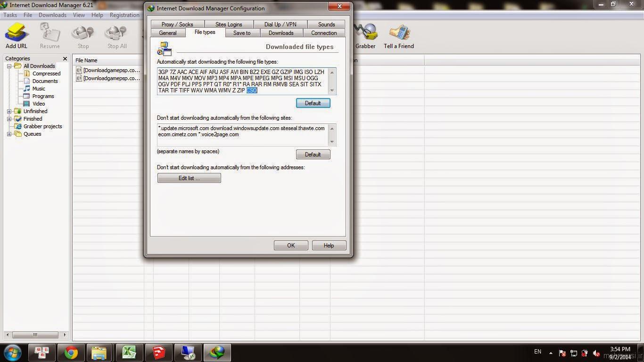Open Google Chrome from the taskbar
The height and width of the screenshot is (362, 644).
[x=71, y=353]
